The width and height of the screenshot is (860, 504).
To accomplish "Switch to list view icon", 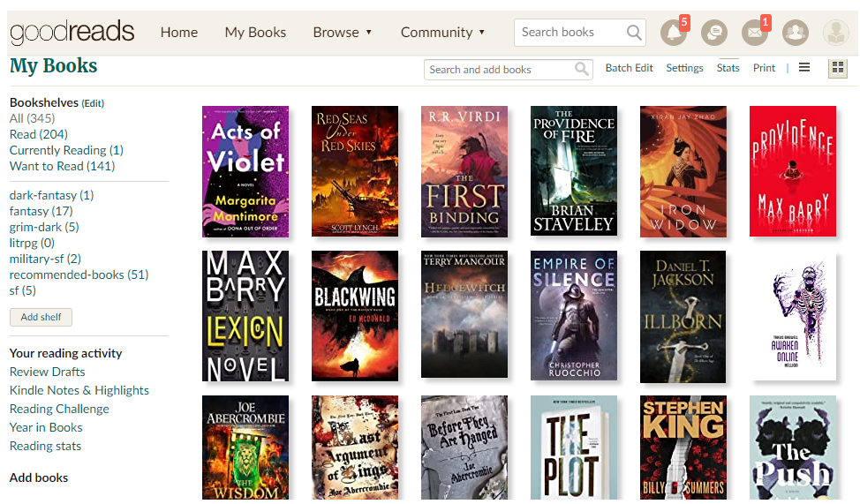I will coord(804,67).
